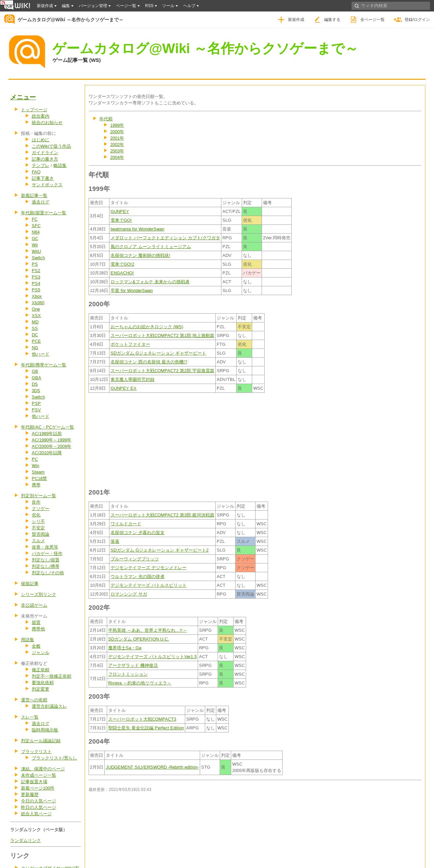Click the plus icon beside 新規作成

coord(281,20)
